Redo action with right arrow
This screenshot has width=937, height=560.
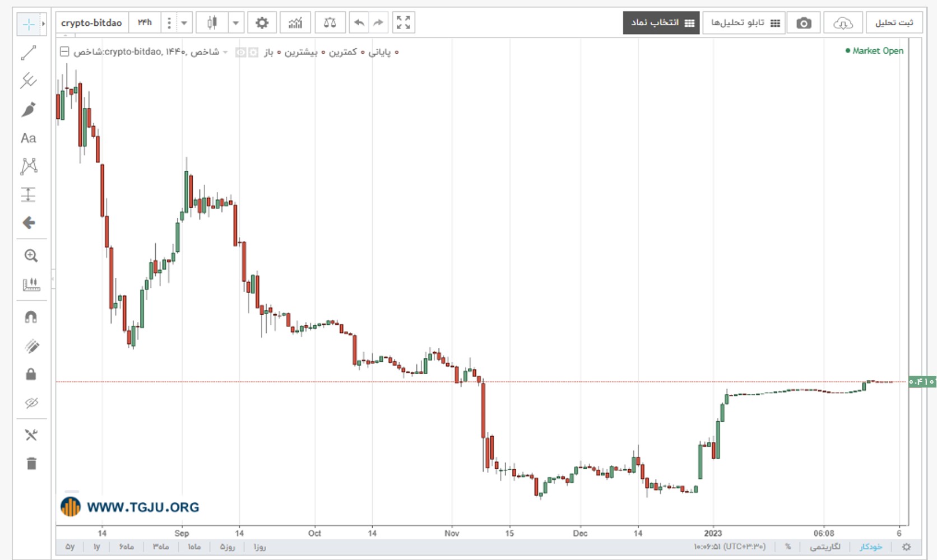[378, 23]
